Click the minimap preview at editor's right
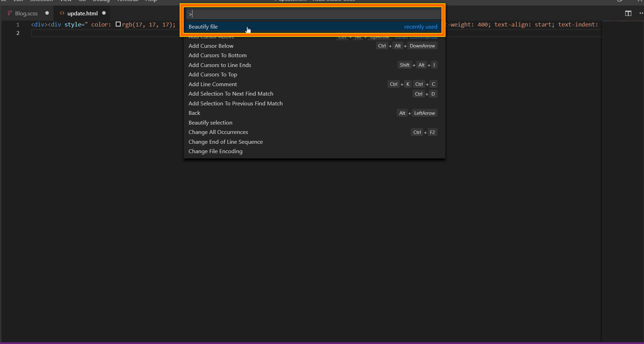This screenshot has height=344, width=644. [x=622, y=22]
